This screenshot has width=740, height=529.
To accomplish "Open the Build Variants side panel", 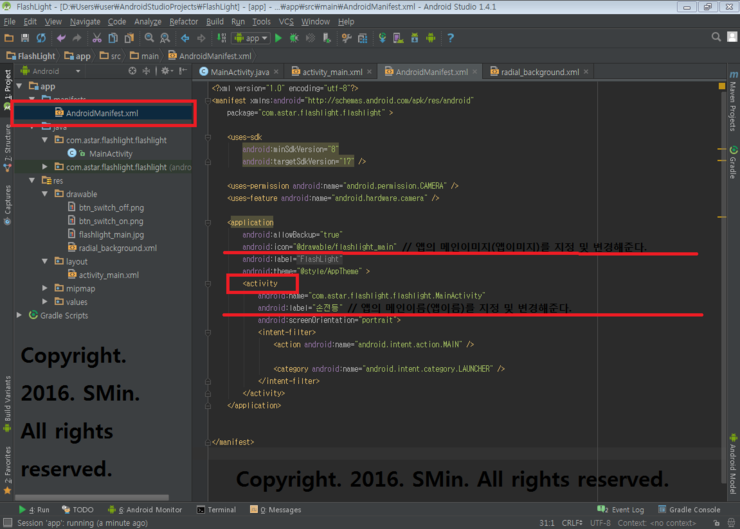I will pos(7,403).
